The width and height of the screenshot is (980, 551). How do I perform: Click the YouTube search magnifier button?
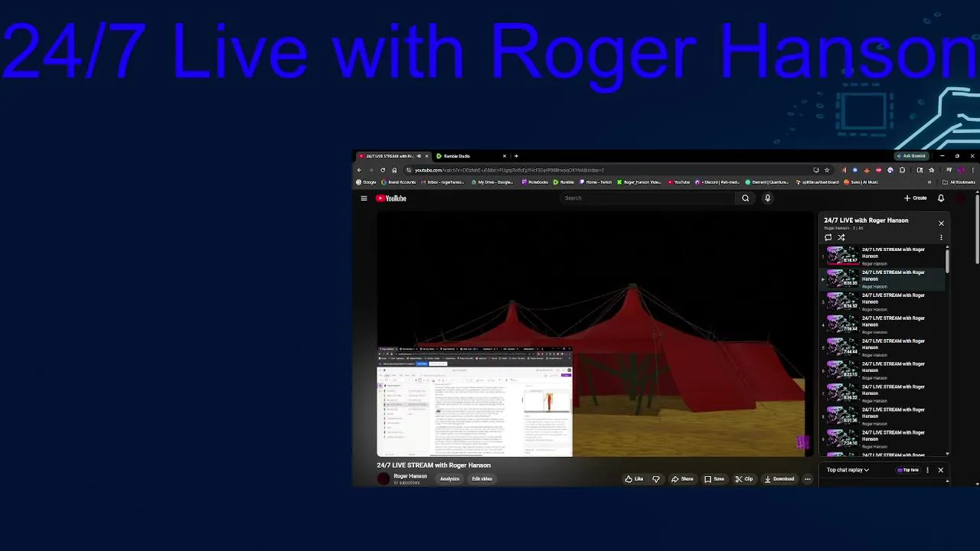[x=745, y=198]
